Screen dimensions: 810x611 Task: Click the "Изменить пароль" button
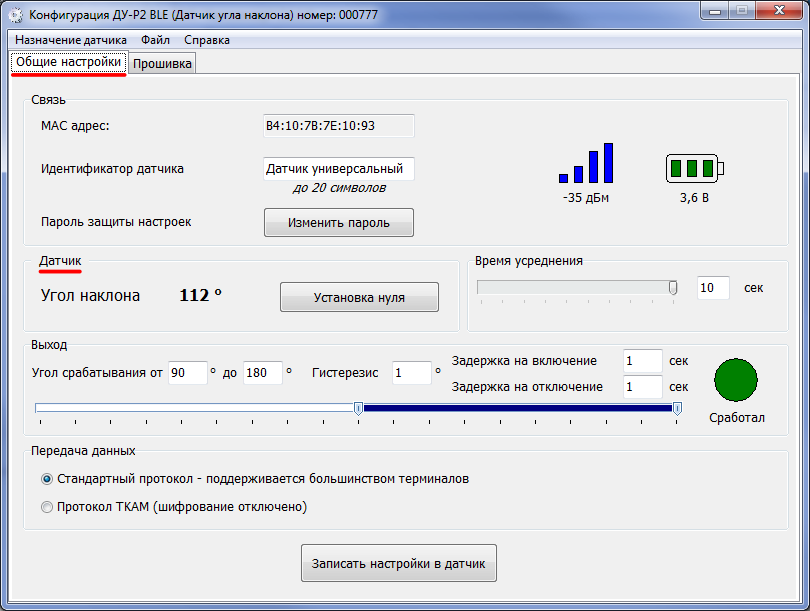[x=339, y=223]
